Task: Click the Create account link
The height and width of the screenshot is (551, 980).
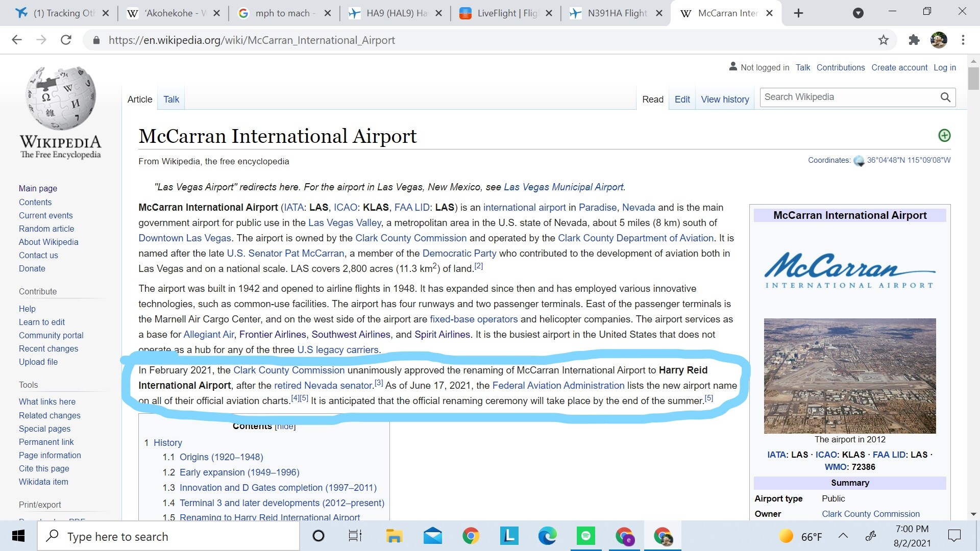Action: [899, 67]
